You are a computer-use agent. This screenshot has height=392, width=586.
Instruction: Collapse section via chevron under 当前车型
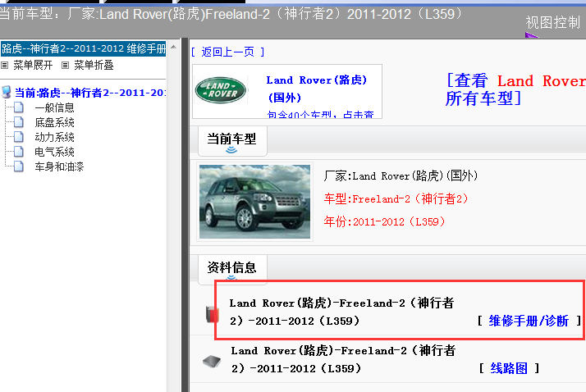point(231,150)
